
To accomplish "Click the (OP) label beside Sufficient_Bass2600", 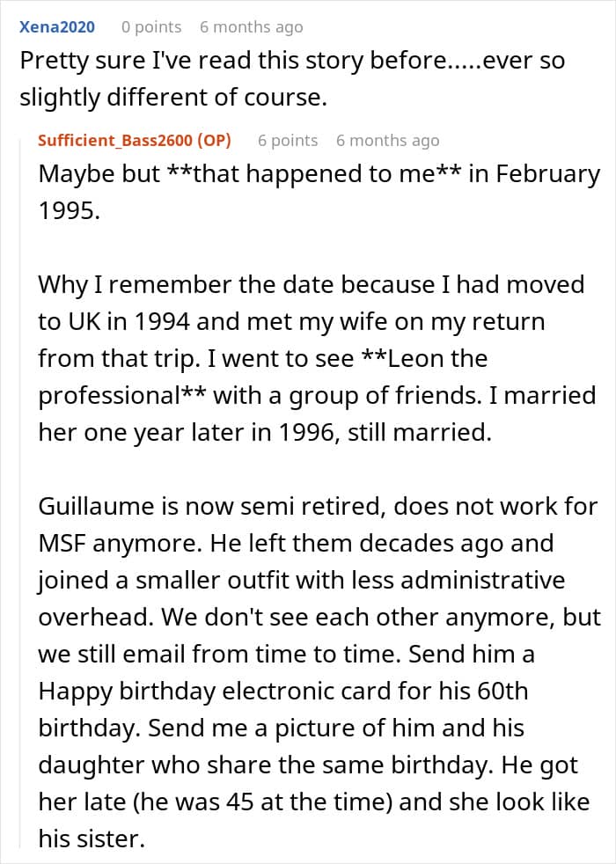I will [x=214, y=140].
